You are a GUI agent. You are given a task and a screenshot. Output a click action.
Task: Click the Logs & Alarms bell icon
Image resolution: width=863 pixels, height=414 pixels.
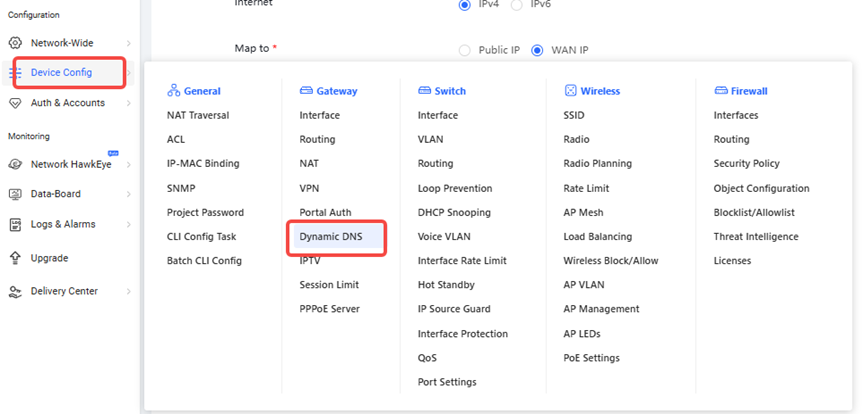pyautogui.click(x=15, y=224)
